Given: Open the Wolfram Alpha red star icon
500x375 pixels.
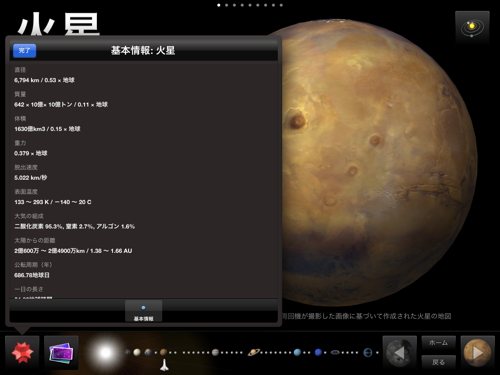Looking at the screenshot, I should pyautogui.click(x=22, y=353).
